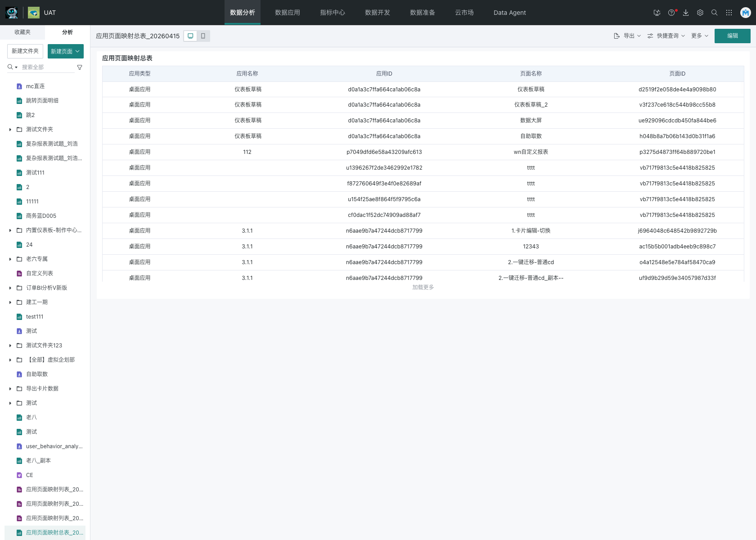
Task: Expand the 老六专属 folder
Action: point(10,259)
